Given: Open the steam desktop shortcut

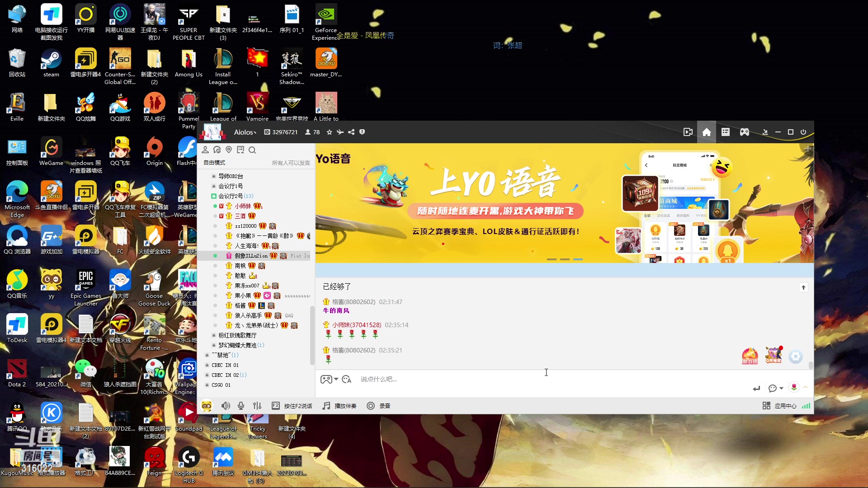Looking at the screenshot, I should (x=51, y=63).
